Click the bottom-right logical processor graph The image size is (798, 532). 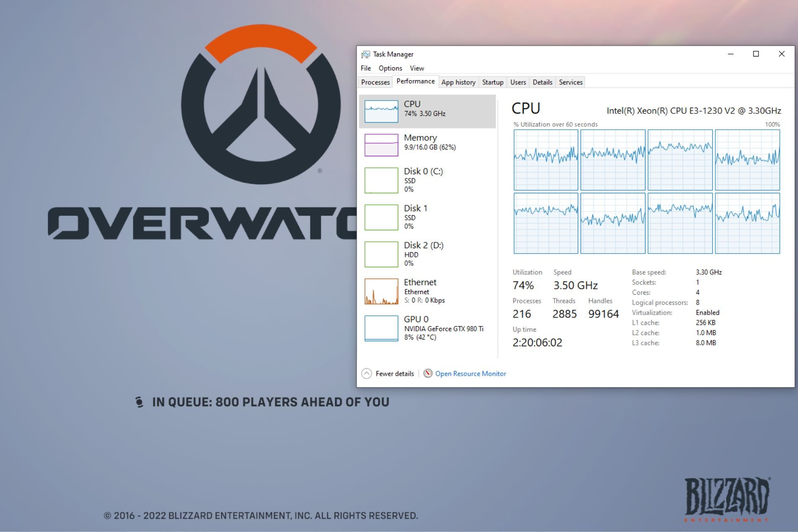click(747, 223)
